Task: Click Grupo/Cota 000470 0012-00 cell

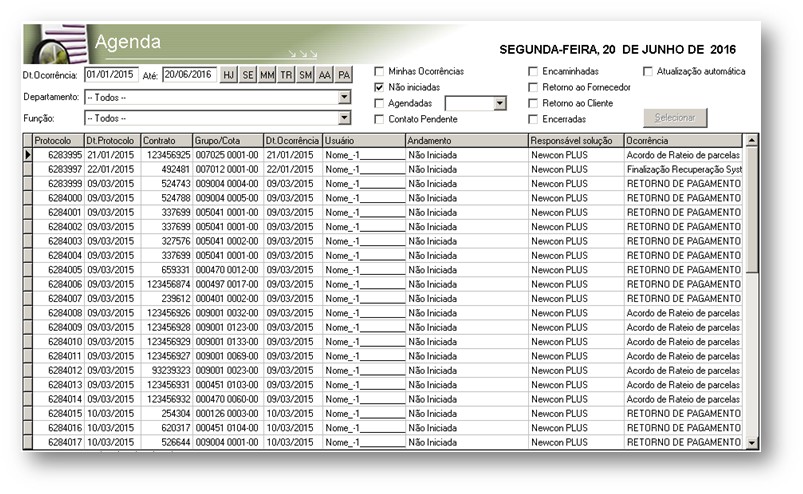Action: (x=228, y=269)
